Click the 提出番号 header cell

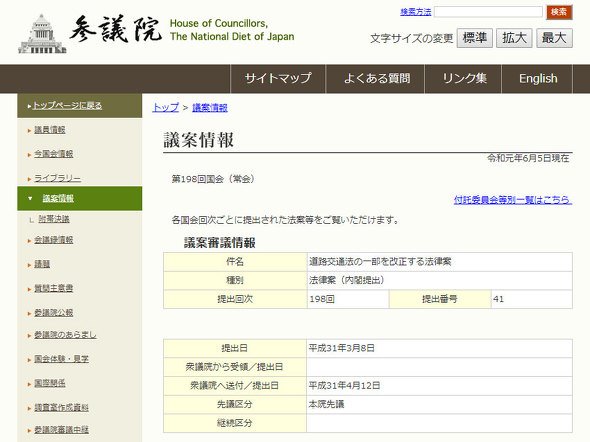[440, 299]
